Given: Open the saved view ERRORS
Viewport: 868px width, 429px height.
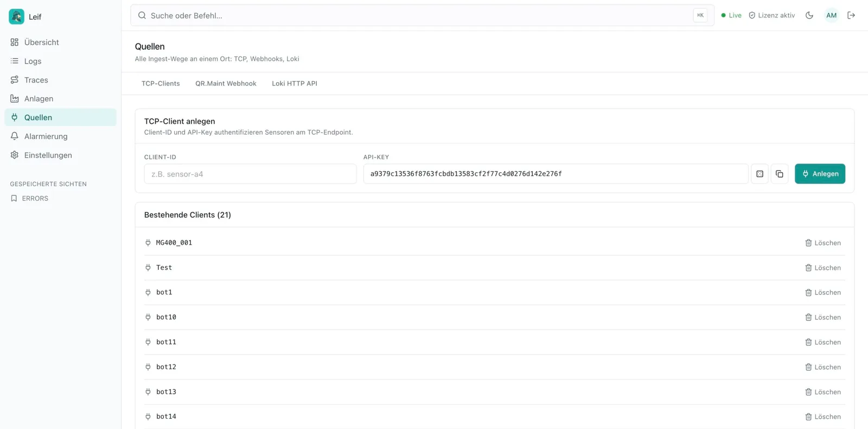Looking at the screenshot, I should click(35, 198).
